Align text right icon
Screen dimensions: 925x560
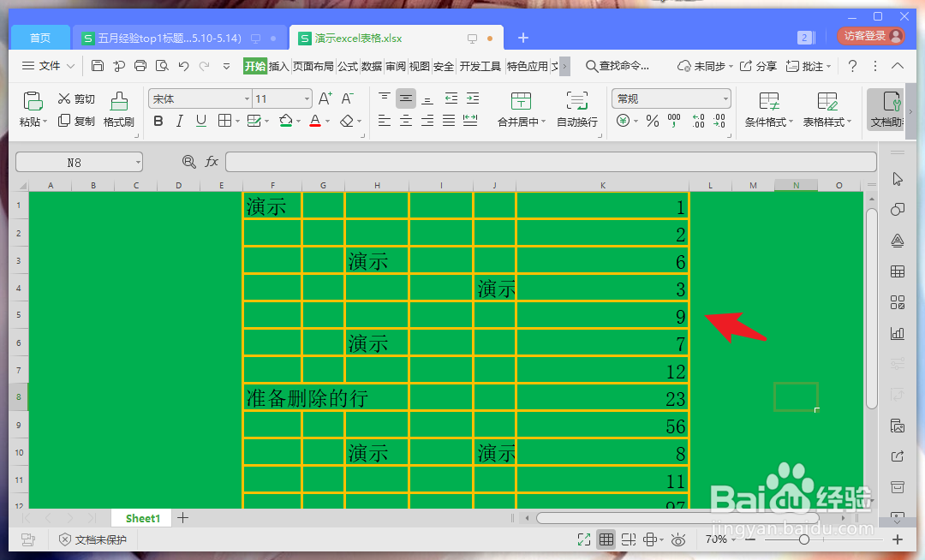[x=427, y=121]
